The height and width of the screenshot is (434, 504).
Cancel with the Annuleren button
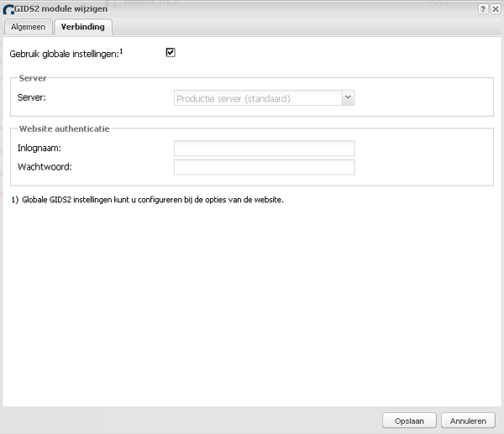468,421
